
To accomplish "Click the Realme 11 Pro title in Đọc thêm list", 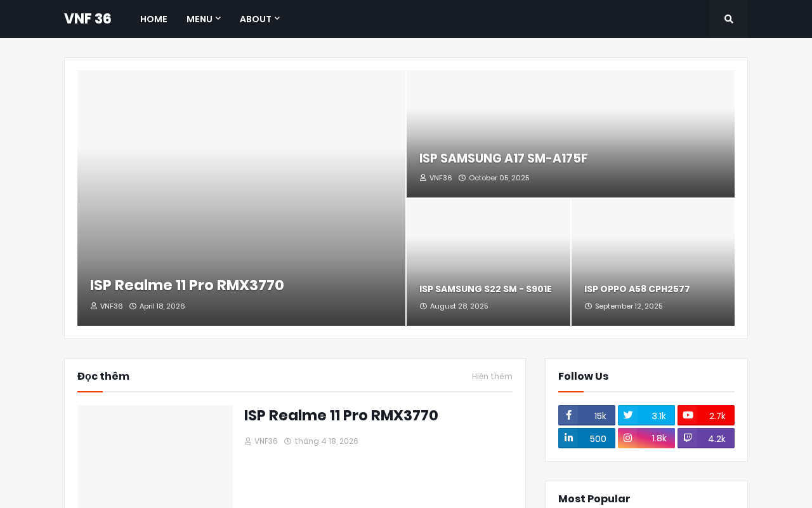I will [x=341, y=415].
